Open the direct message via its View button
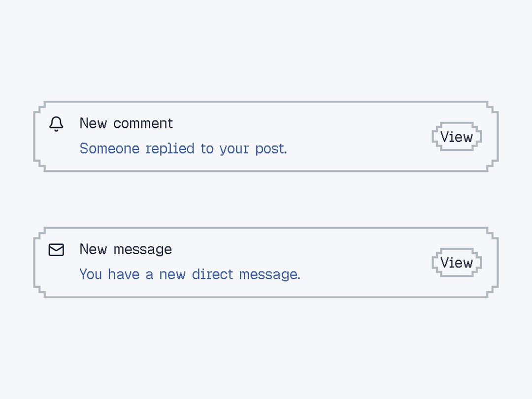This screenshot has height=399, width=532. (x=457, y=263)
